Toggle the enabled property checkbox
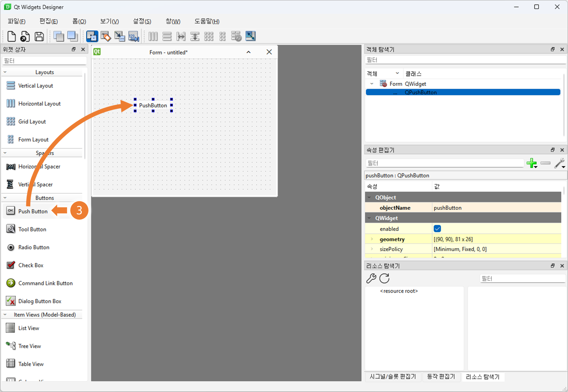Image resolution: width=568 pixels, height=392 pixels. tap(437, 229)
